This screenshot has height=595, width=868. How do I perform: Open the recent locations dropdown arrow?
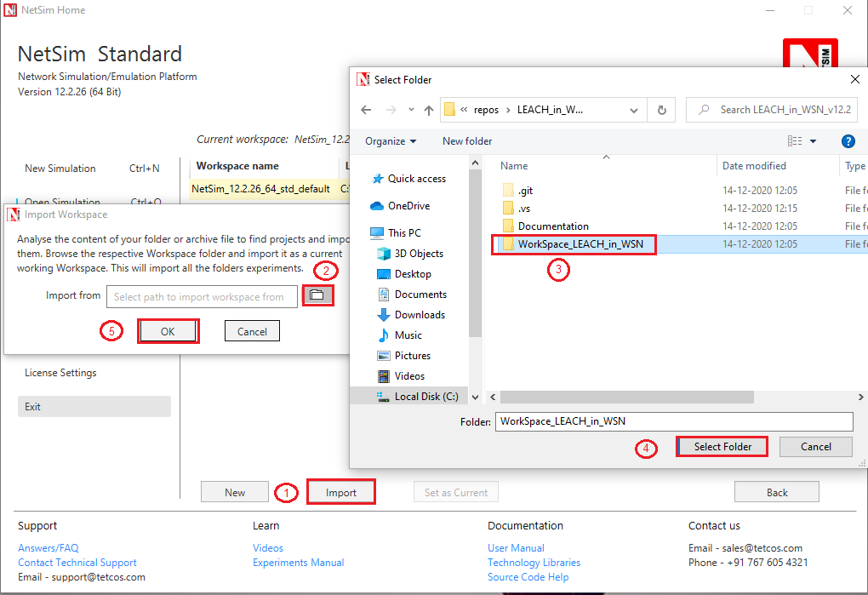(x=411, y=110)
